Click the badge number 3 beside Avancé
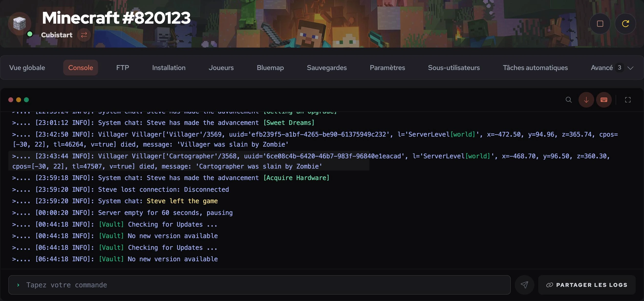This screenshot has width=644, height=301. point(619,68)
